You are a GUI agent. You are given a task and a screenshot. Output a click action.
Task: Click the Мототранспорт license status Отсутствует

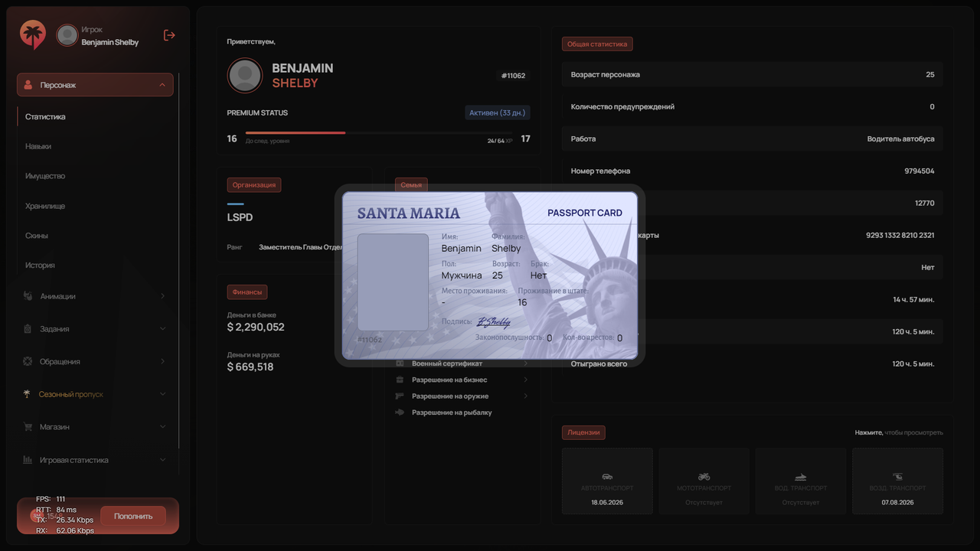[704, 503]
